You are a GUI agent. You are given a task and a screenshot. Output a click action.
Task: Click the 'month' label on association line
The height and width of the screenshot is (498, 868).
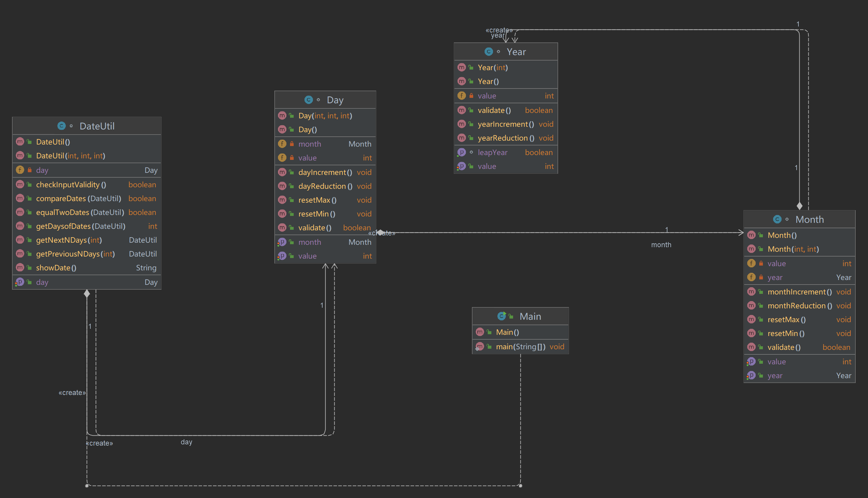(x=661, y=245)
